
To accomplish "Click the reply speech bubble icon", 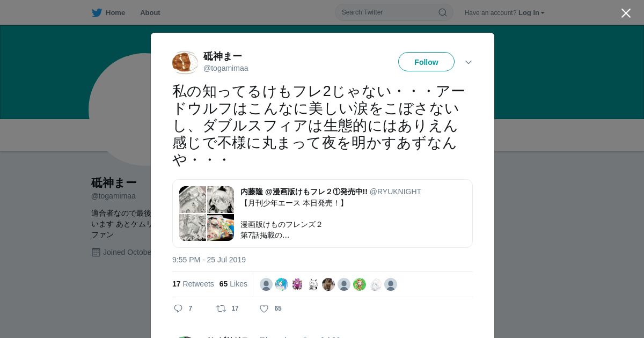I will [x=178, y=308].
